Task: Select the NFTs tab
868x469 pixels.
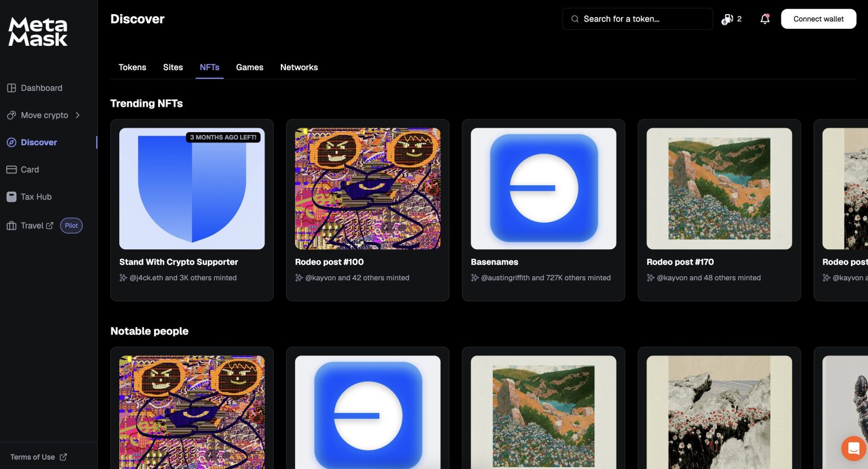Action: pos(210,67)
